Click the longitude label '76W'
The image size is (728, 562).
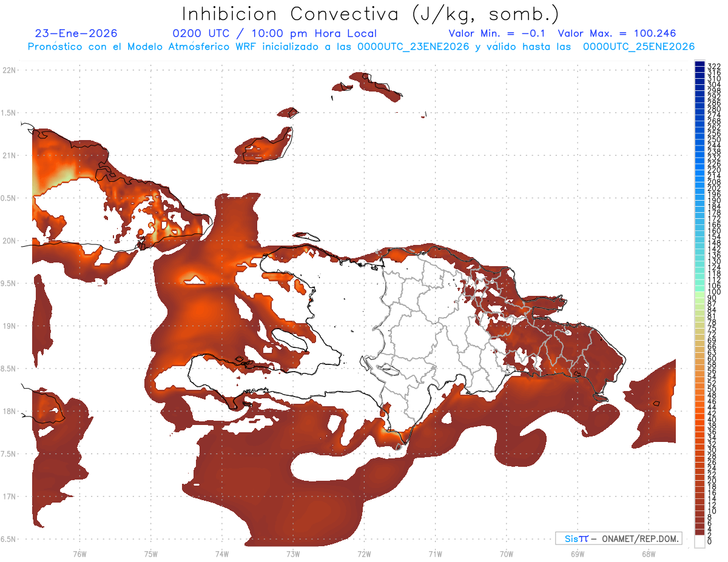(x=79, y=554)
